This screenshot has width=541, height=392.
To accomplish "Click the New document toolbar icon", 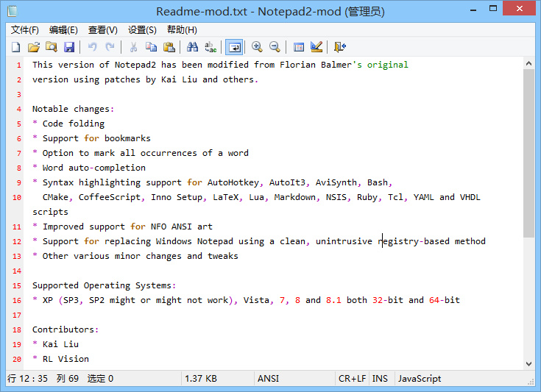I will [16, 47].
